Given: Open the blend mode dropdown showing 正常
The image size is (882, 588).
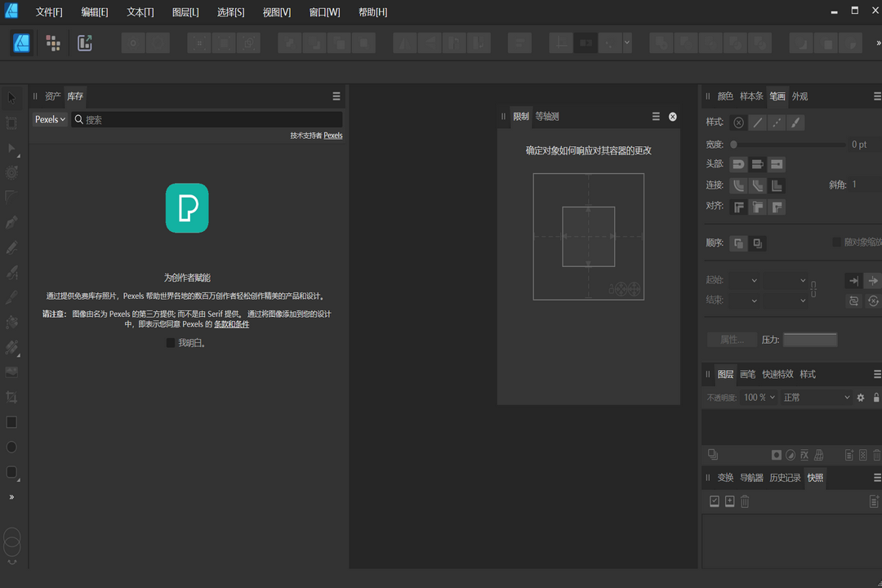Looking at the screenshot, I should (816, 397).
